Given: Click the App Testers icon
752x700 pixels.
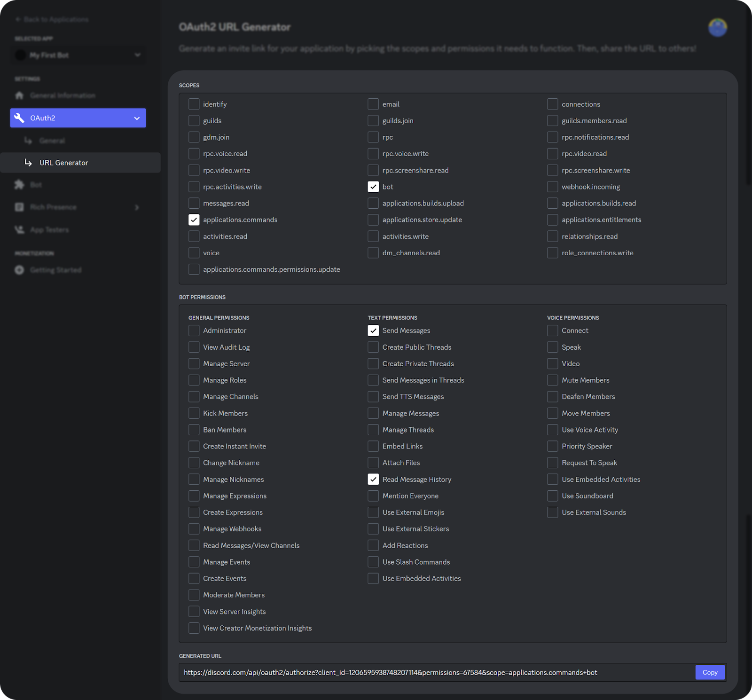Looking at the screenshot, I should click(19, 229).
